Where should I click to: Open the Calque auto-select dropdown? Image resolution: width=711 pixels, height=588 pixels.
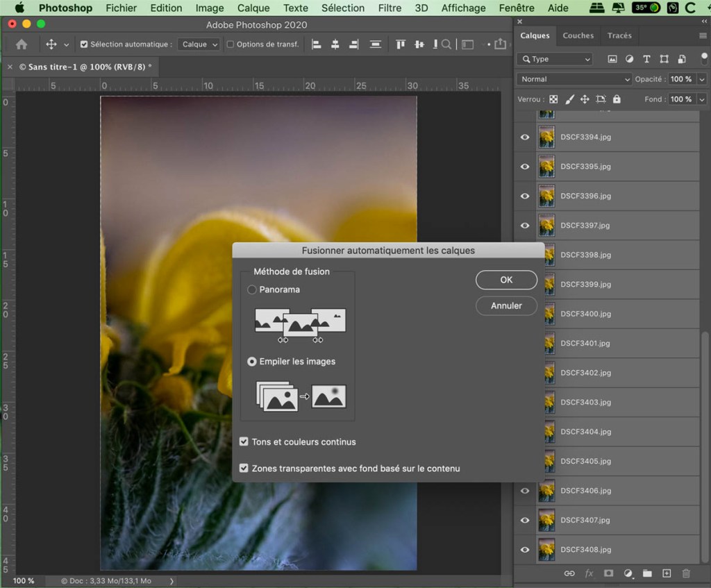(199, 44)
